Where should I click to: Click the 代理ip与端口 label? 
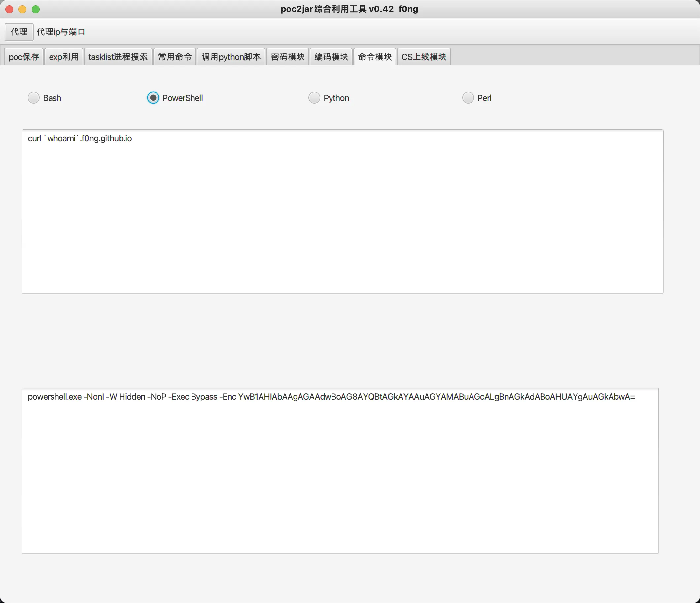[x=61, y=32]
